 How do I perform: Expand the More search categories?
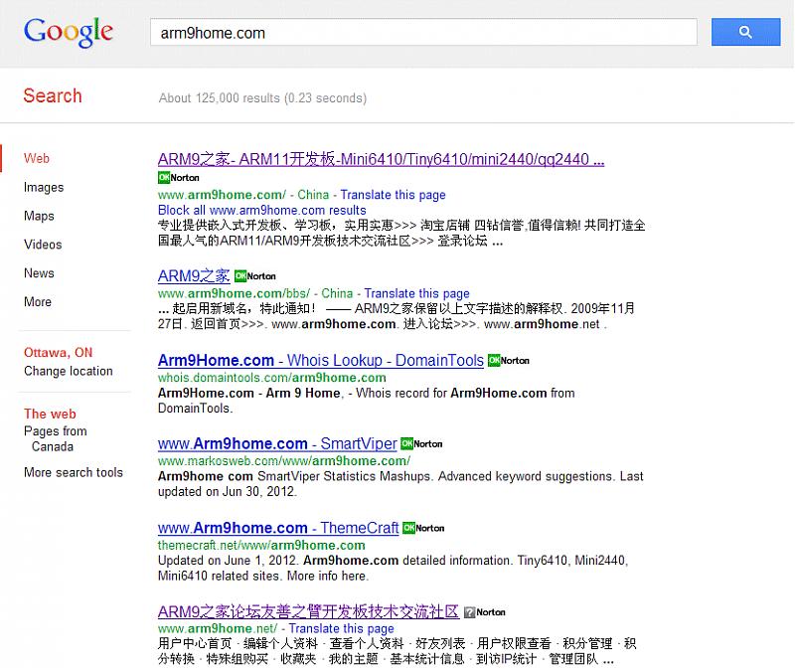coord(38,302)
